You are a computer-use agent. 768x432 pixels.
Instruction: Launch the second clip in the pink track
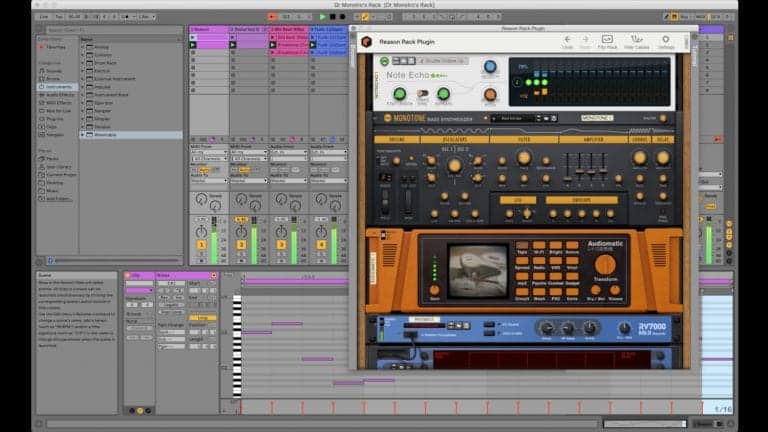(x=273, y=45)
